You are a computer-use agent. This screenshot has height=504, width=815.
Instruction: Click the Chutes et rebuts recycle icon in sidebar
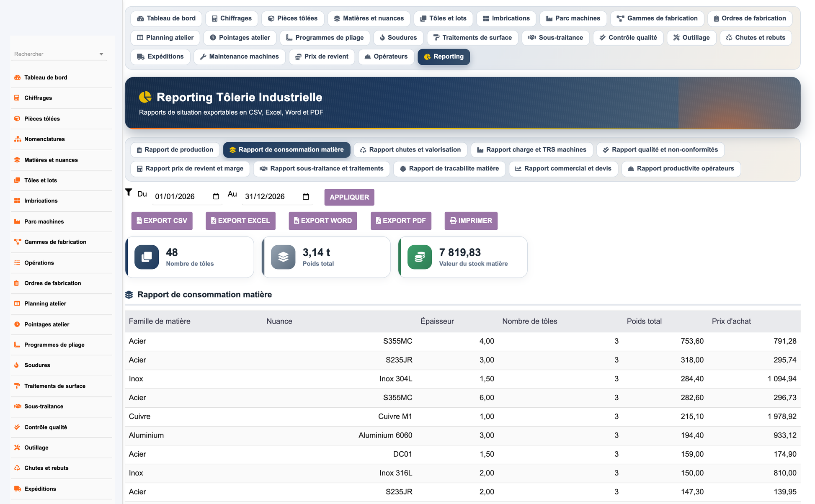(17, 468)
